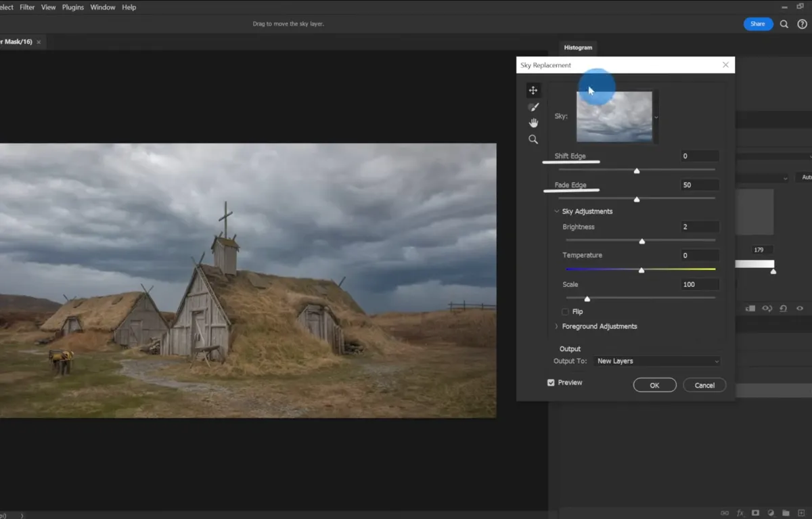The image size is (812, 519).
Task: Disable the Preview checkbox
Action: (551, 382)
